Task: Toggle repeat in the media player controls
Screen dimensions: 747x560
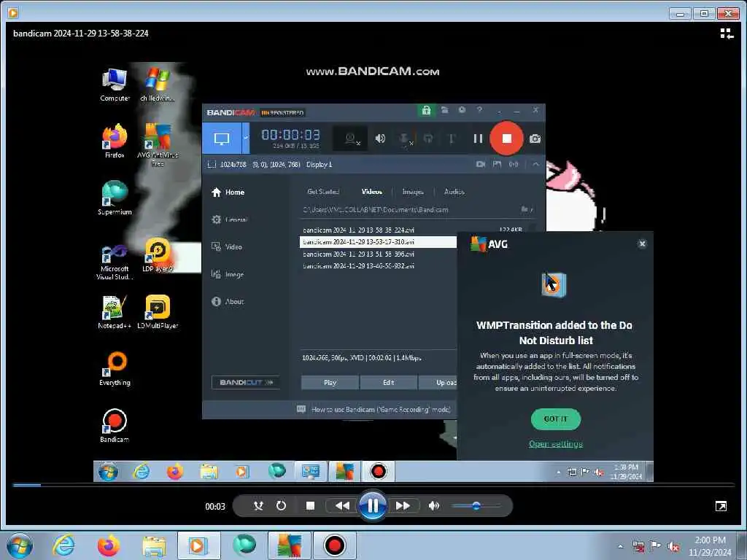Action: 281,506
